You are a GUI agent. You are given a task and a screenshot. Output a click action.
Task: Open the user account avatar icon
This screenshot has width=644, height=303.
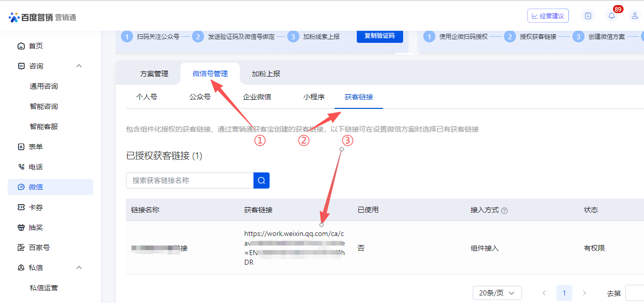pyautogui.click(x=635, y=16)
